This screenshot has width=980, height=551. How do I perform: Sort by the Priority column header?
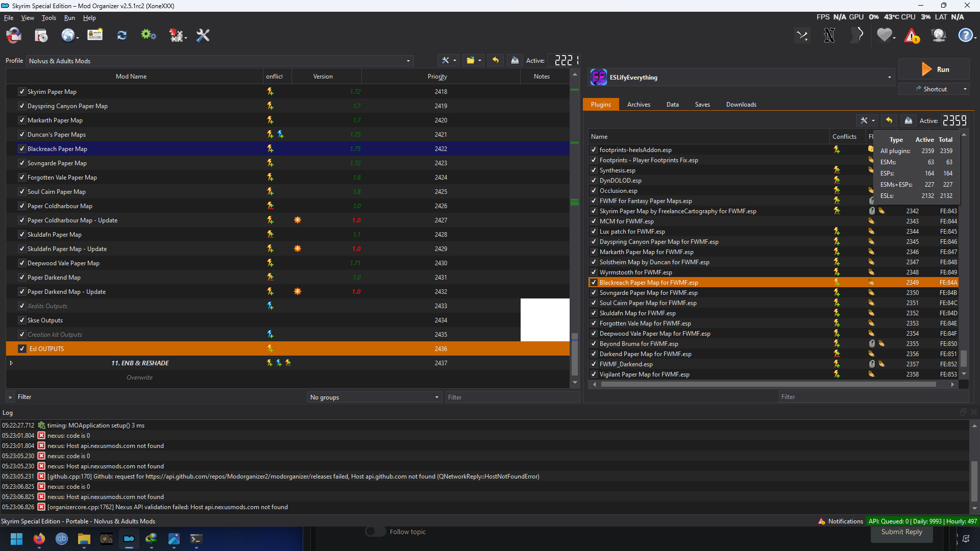coord(440,77)
